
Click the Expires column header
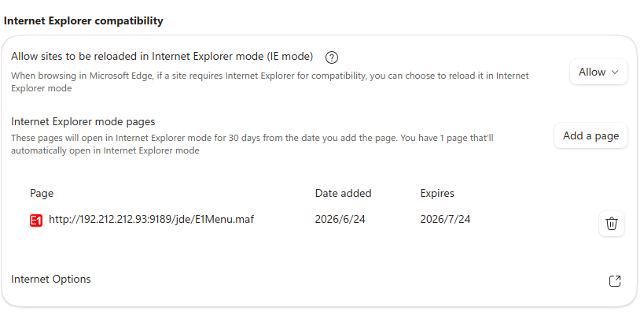click(437, 193)
